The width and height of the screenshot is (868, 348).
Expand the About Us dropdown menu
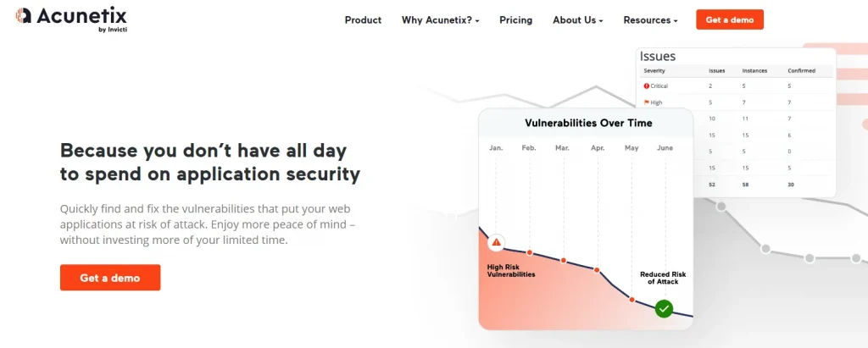pos(577,20)
